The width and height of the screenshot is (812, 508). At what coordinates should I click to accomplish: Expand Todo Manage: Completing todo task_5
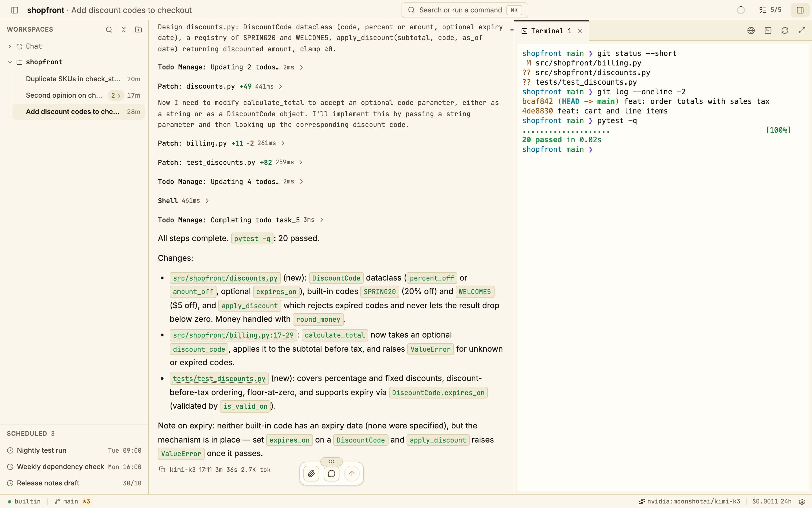pyautogui.click(x=241, y=220)
